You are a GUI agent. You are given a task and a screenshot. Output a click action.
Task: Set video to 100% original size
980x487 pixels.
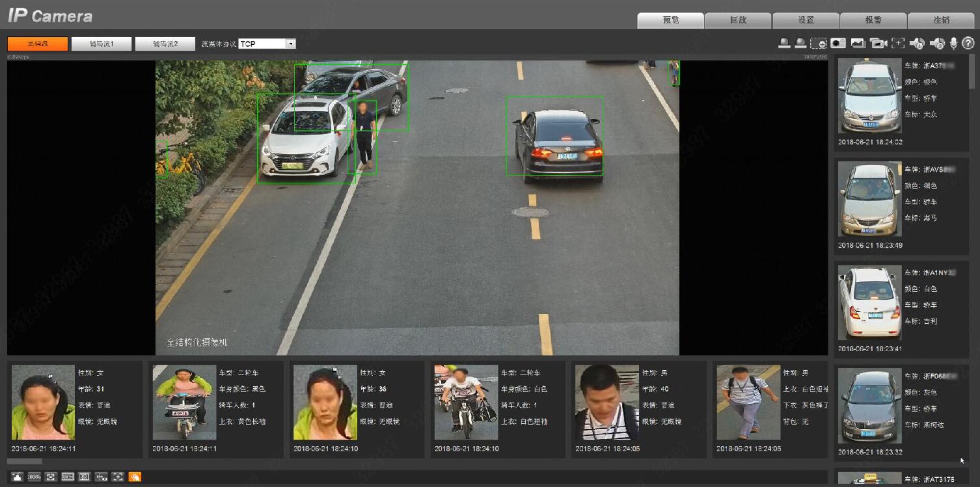tap(34, 477)
